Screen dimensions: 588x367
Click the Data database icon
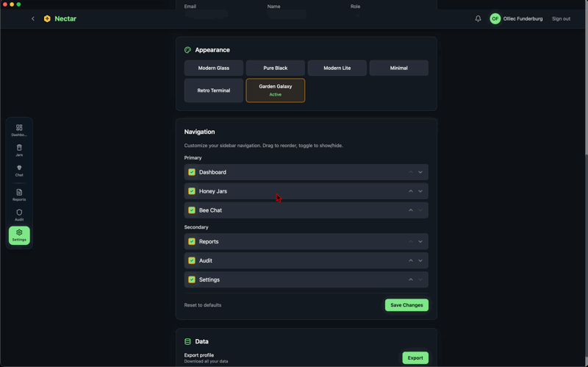(x=187, y=341)
